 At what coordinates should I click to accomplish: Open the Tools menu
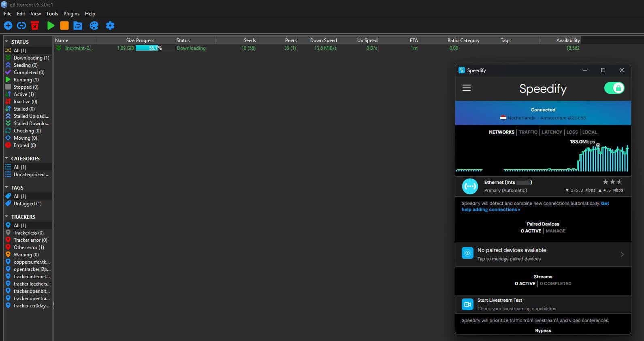[x=52, y=14]
